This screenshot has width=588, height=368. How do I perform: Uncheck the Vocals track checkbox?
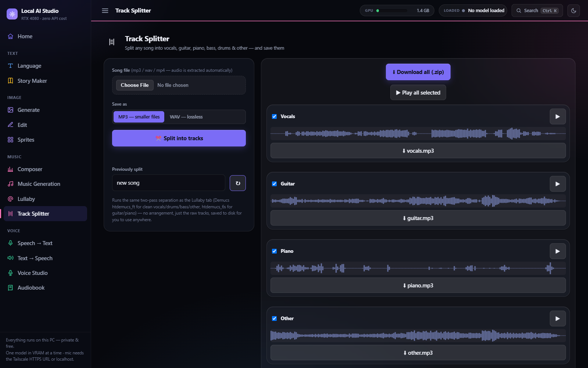pyautogui.click(x=274, y=117)
